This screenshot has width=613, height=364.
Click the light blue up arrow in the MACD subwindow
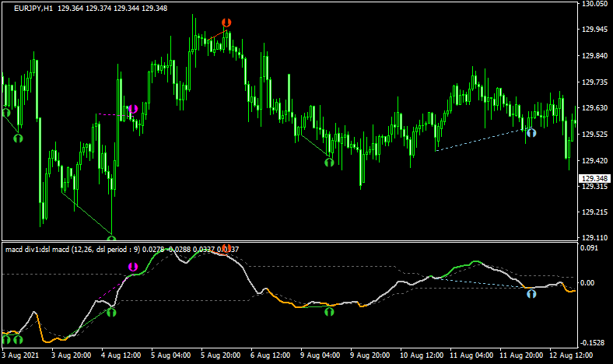[x=531, y=293]
